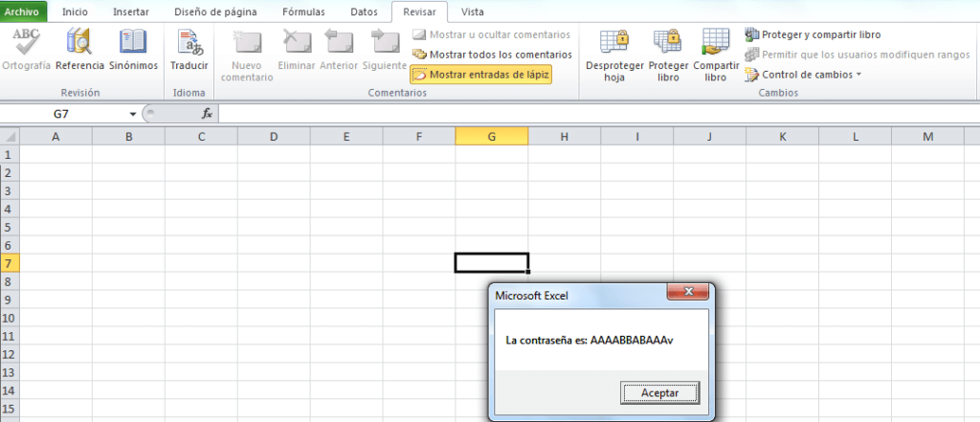The image size is (980, 422).
Task: Go to the Siguiente comment
Action: 385,50
